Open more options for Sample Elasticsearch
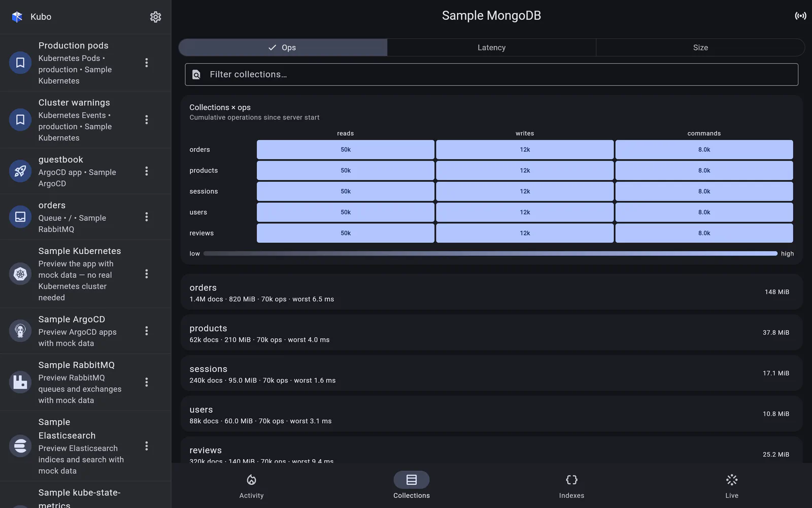Image resolution: width=812 pixels, height=508 pixels. click(147, 446)
